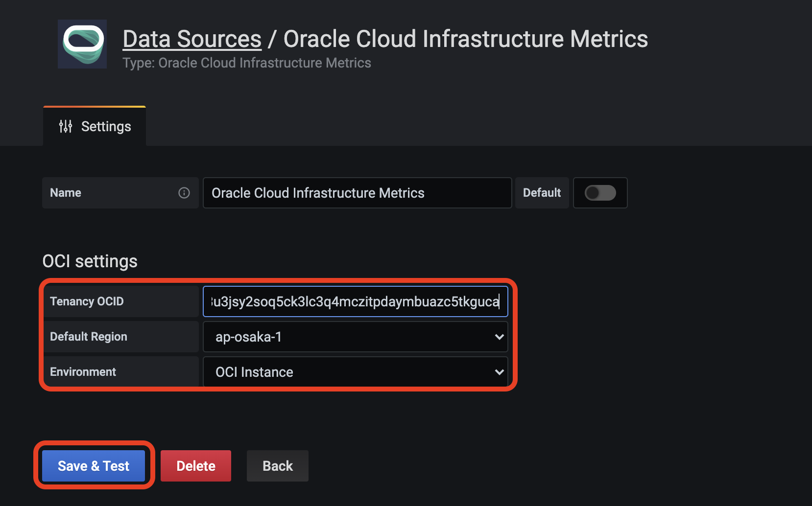Click the OCI settings section heading
Viewport: 812px width, 506px height.
click(90, 261)
